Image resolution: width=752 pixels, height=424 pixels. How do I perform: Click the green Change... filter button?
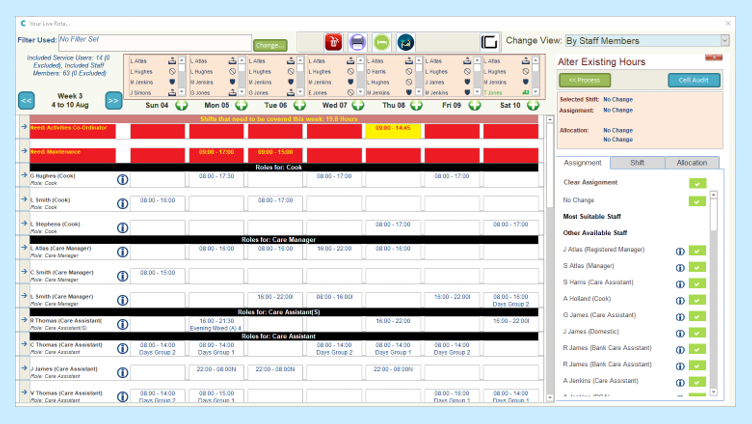coord(270,45)
